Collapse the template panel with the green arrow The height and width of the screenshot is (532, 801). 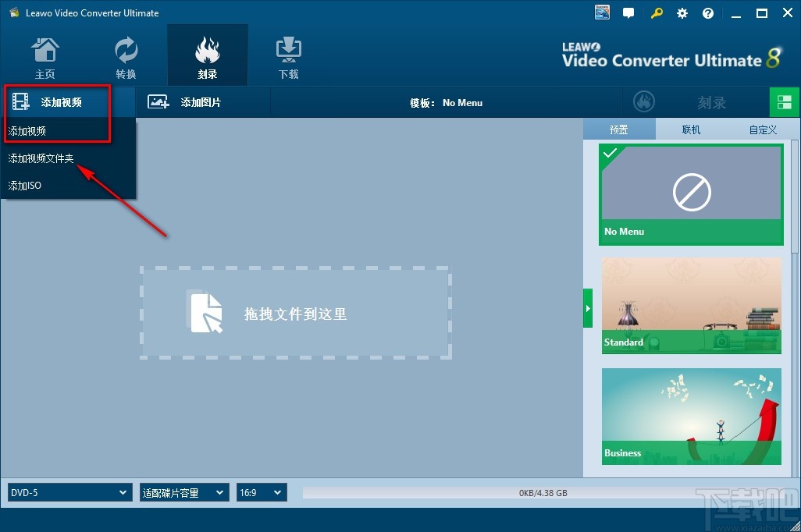point(588,307)
